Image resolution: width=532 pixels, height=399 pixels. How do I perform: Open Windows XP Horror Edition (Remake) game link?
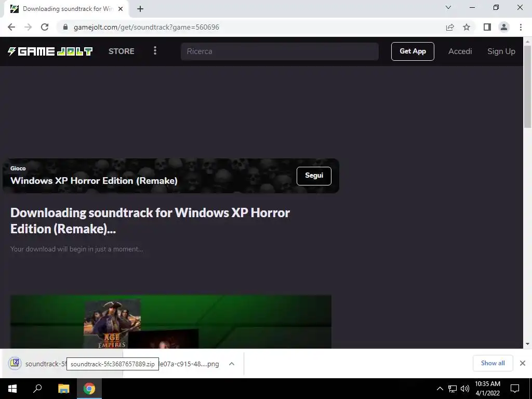click(94, 180)
